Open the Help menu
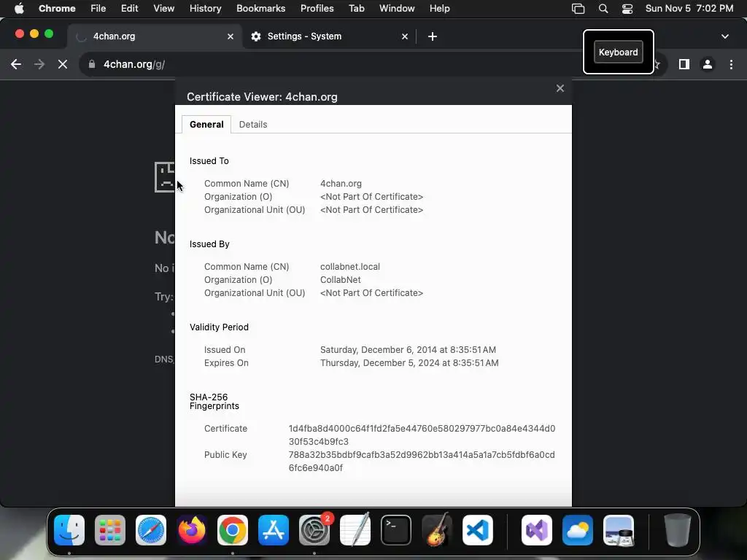 [439, 9]
